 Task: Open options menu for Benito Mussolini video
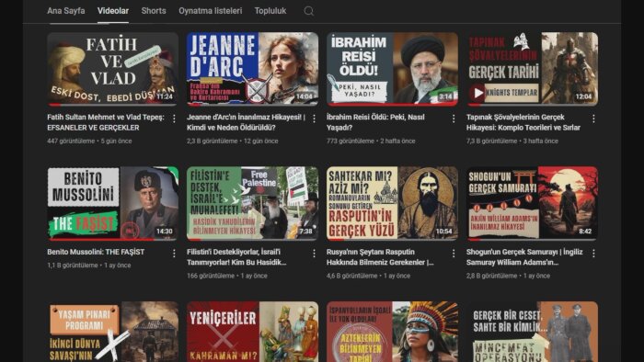click(174, 254)
